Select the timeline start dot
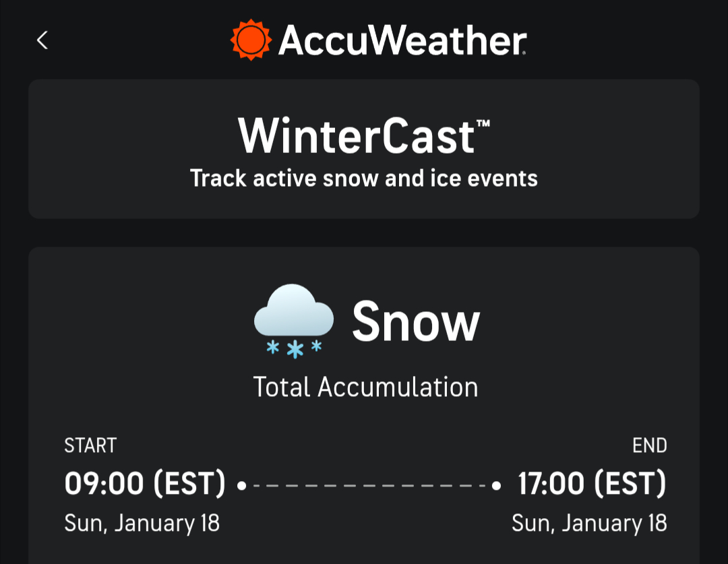The width and height of the screenshot is (728, 564). click(x=241, y=484)
